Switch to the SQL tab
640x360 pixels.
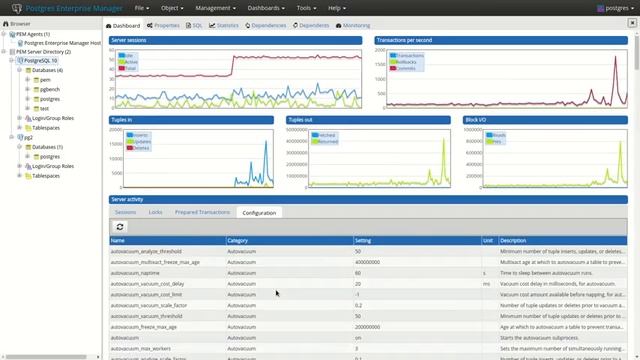[x=194, y=25]
